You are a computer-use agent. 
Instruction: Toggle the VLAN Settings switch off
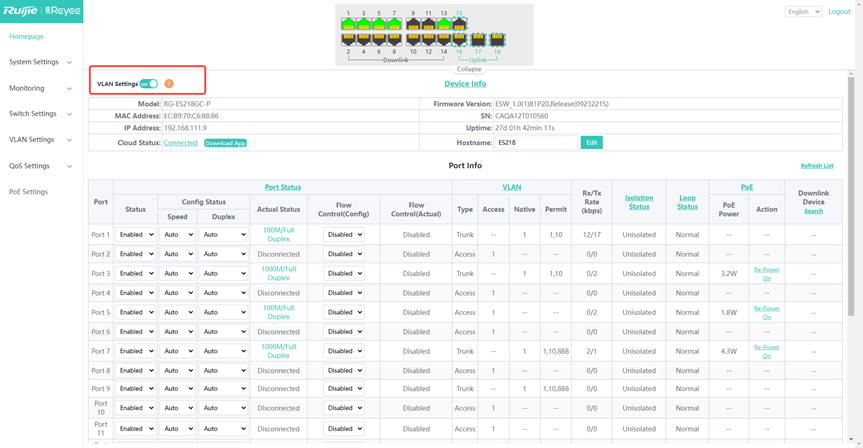pos(149,84)
